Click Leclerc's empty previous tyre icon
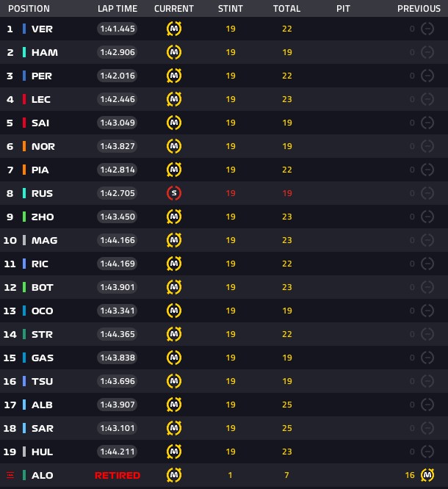Image resolution: width=448 pixels, height=489 pixels. coord(427,99)
